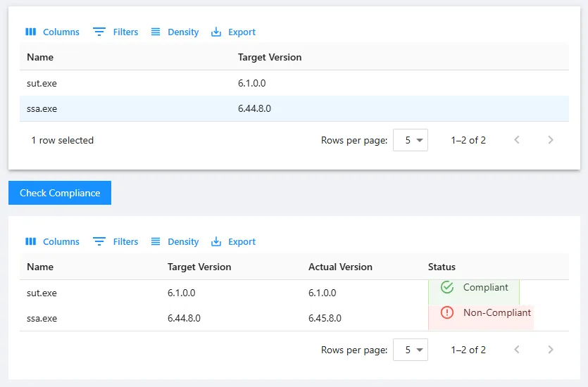Sort results table by Status column header
The image size is (588, 387).
(x=442, y=267)
